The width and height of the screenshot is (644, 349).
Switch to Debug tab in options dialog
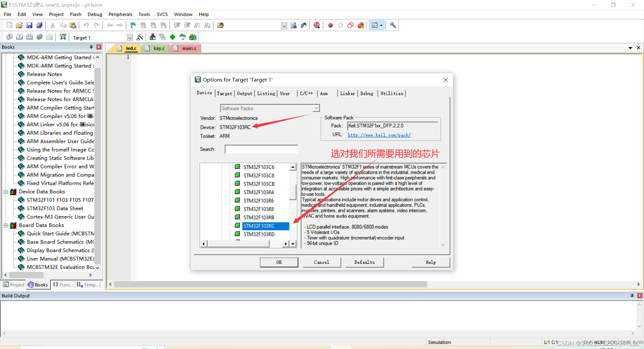pyautogui.click(x=367, y=94)
